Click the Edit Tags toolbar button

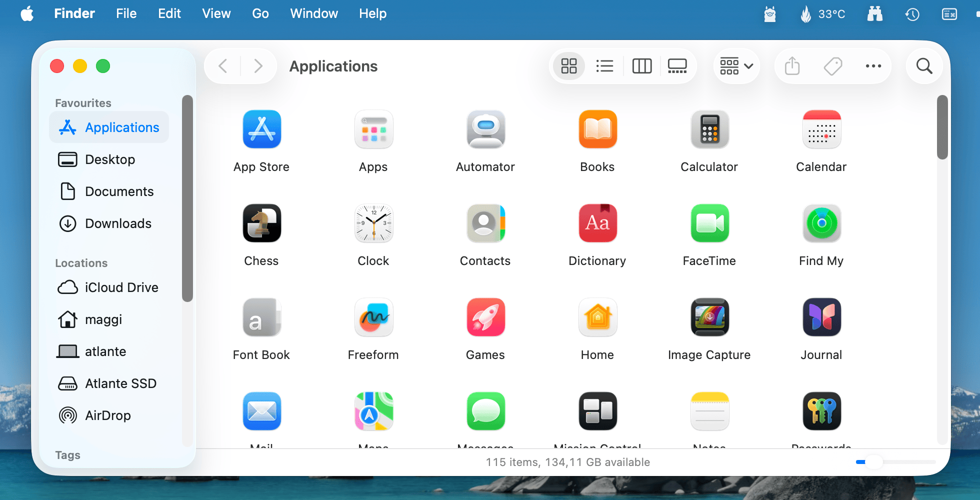833,66
